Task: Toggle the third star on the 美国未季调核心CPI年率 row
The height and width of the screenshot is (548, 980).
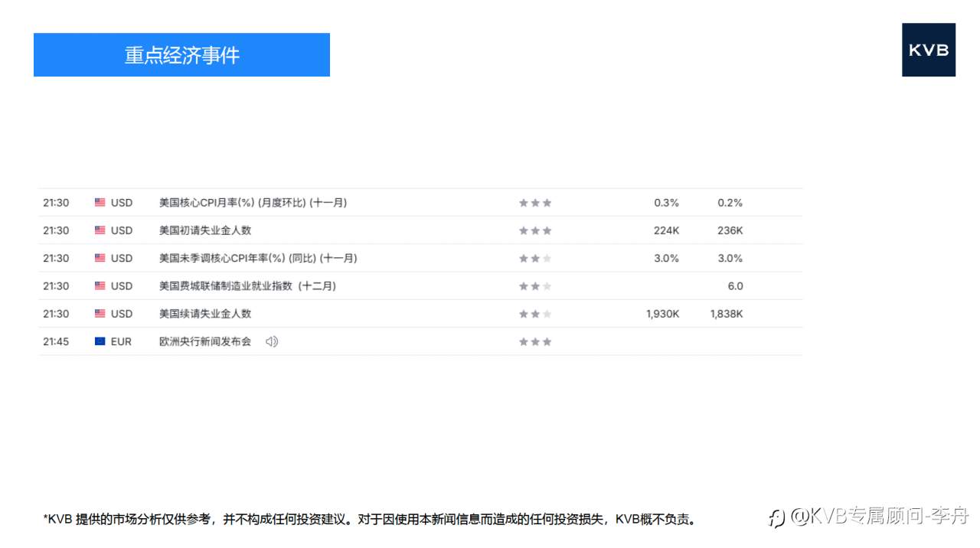Action: (547, 258)
